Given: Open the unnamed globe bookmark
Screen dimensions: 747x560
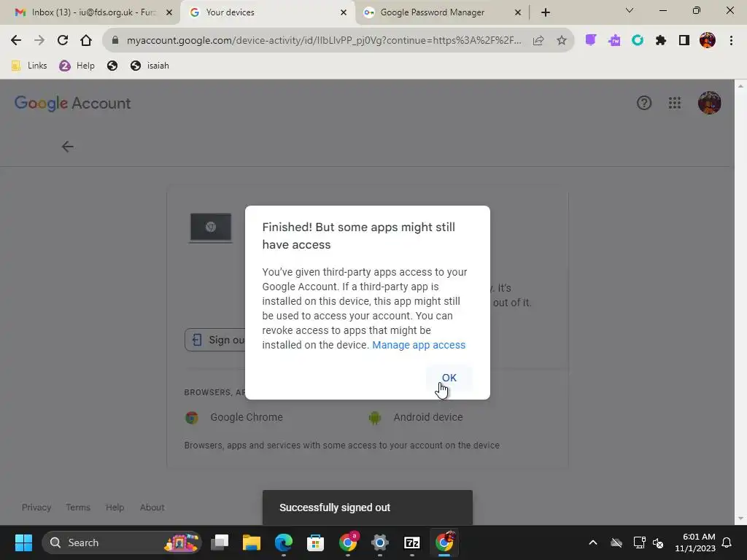Looking at the screenshot, I should (112, 66).
